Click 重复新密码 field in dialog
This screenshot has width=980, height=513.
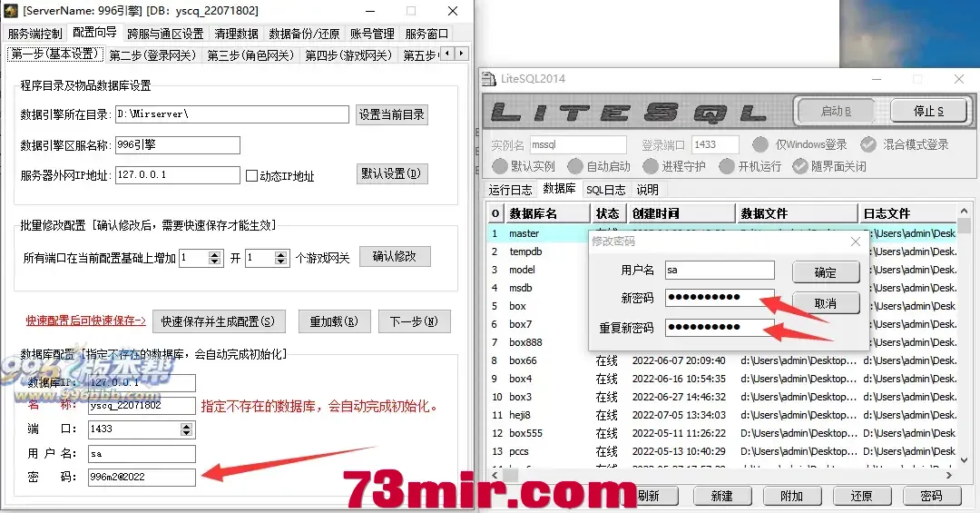pos(720,327)
